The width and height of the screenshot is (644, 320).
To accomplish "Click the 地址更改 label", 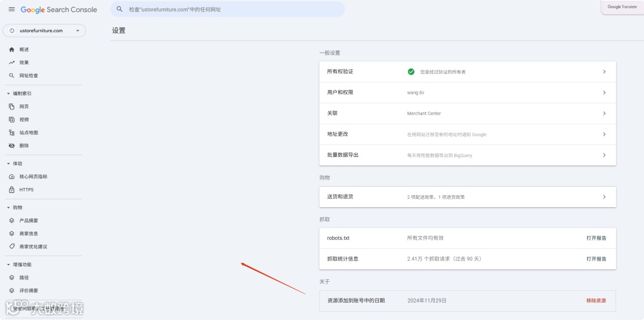I will pos(338,134).
